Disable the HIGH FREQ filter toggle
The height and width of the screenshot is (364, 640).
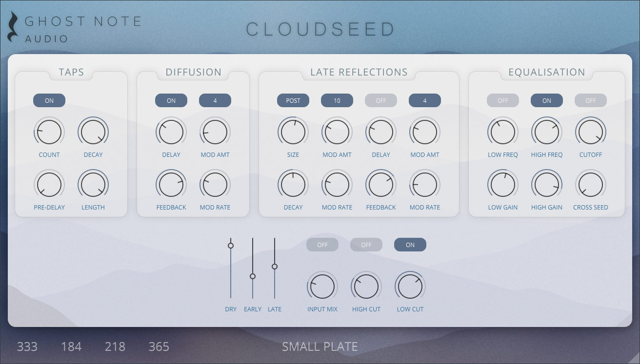[546, 100]
